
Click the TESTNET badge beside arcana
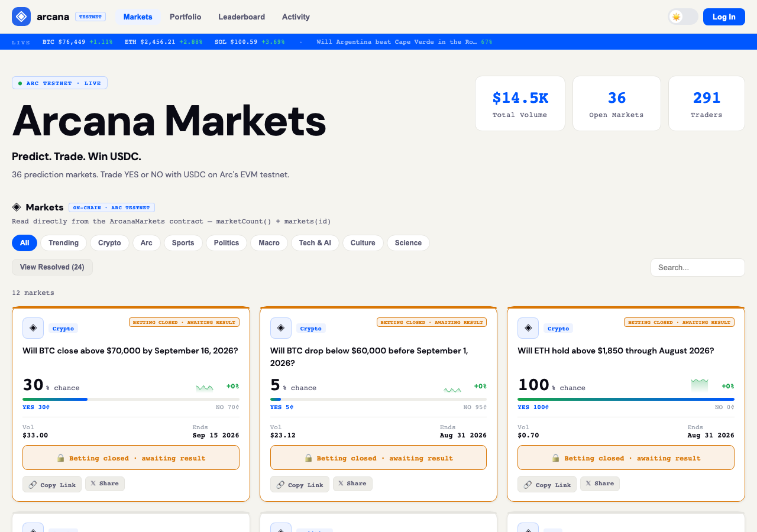[90, 17]
